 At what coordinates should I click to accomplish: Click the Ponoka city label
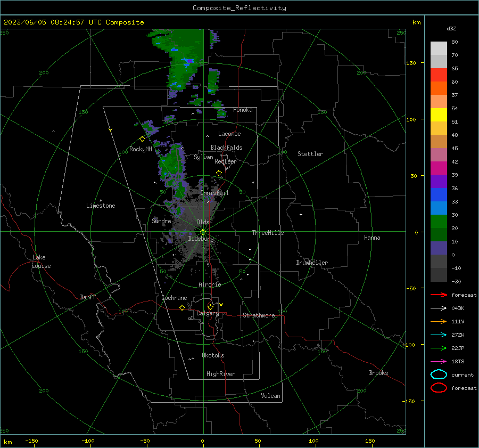pyautogui.click(x=243, y=110)
